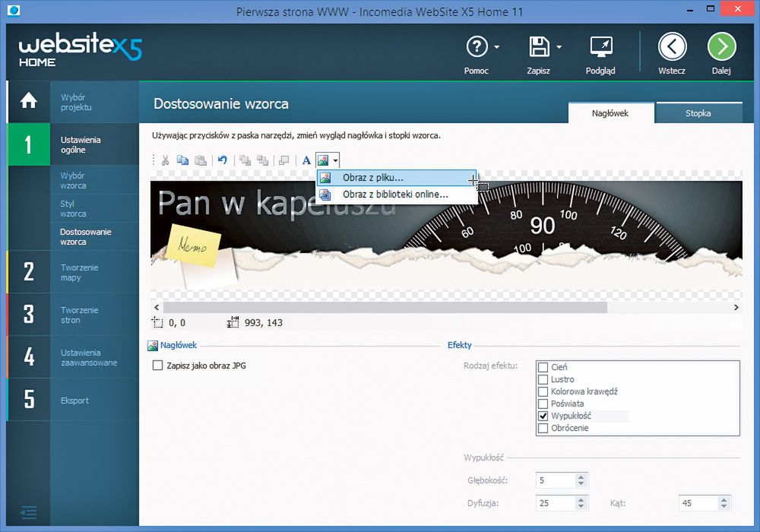Click the Copy toolbar icon
760x532 pixels.
(x=182, y=160)
